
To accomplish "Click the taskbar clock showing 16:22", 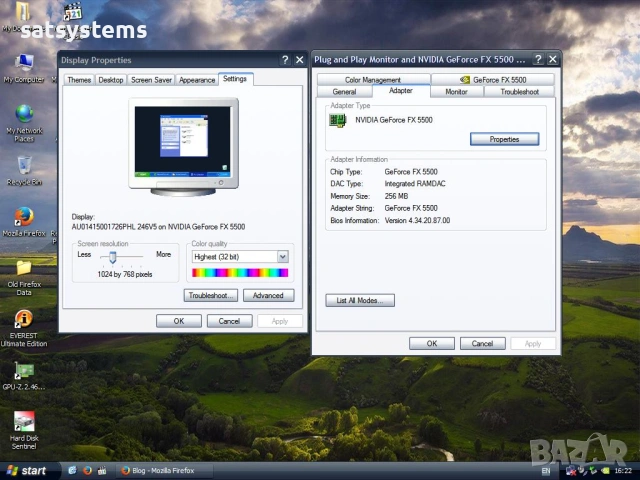I will [x=624, y=471].
